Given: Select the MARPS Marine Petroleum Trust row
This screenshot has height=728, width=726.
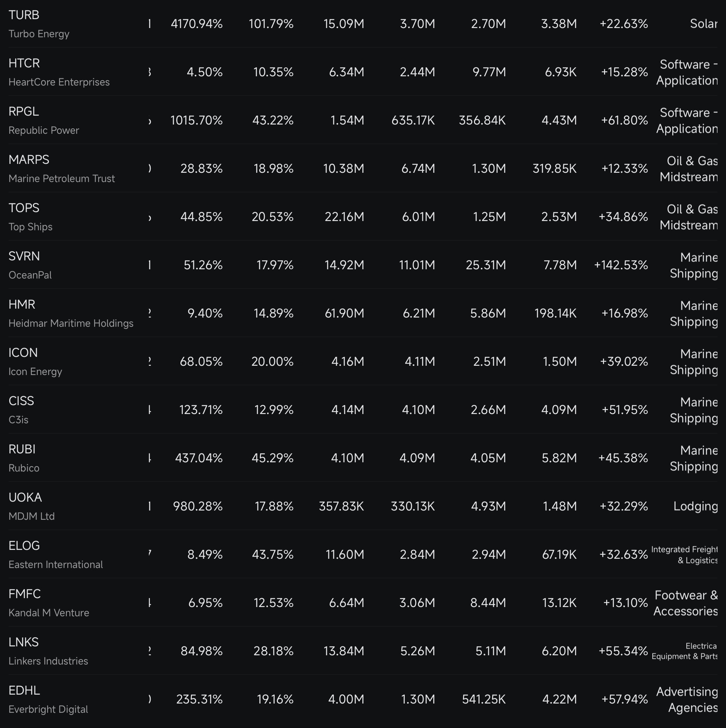Looking at the screenshot, I should (363, 168).
